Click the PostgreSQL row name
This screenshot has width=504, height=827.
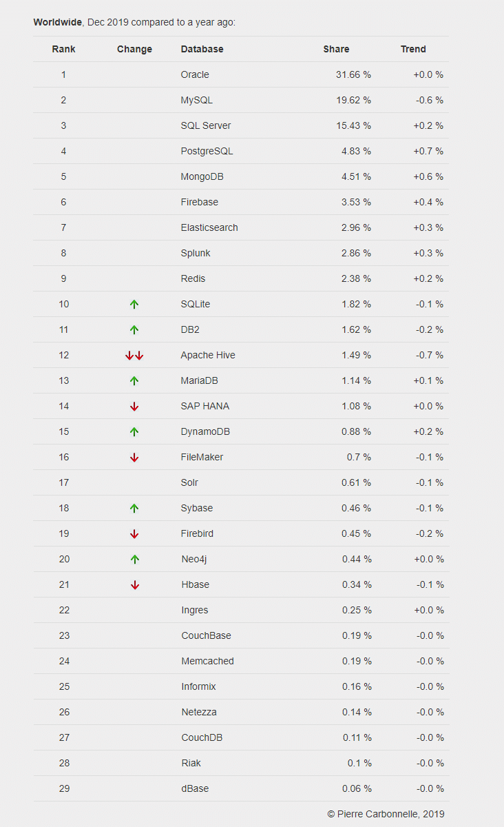pos(202,151)
